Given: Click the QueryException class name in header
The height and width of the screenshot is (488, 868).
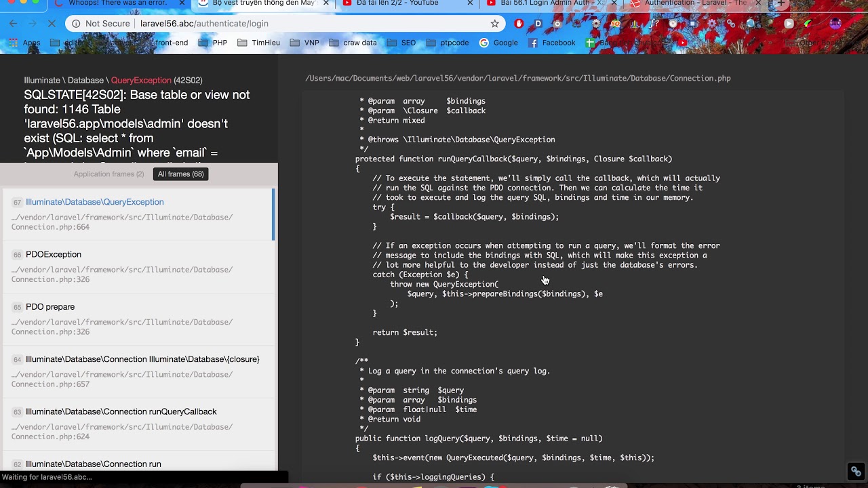Looking at the screenshot, I should click(141, 80).
